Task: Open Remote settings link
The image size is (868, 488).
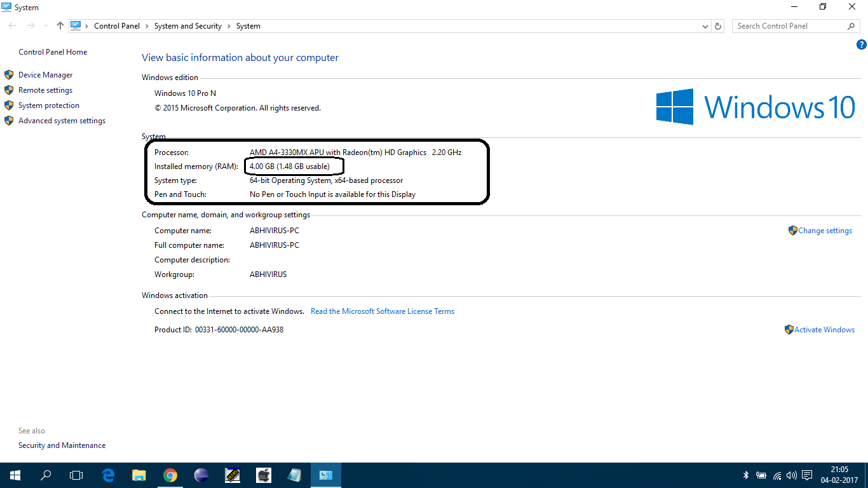Action: coord(46,90)
